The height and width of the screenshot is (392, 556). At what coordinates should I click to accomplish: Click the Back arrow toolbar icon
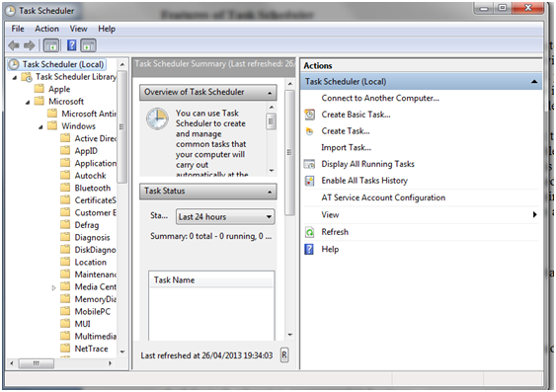point(14,45)
